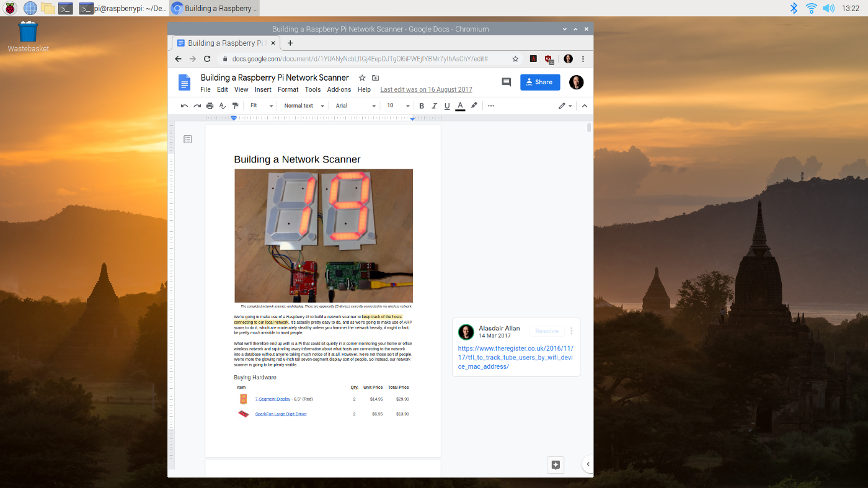Toggle bold formatting
Image resolution: width=868 pixels, height=488 pixels.
pyautogui.click(x=422, y=106)
